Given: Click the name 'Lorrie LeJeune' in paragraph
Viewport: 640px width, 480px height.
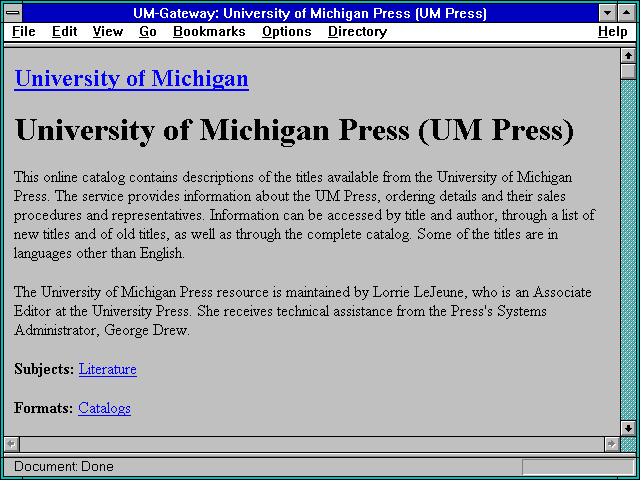Looking at the screenshot, I should coord(420,292).
